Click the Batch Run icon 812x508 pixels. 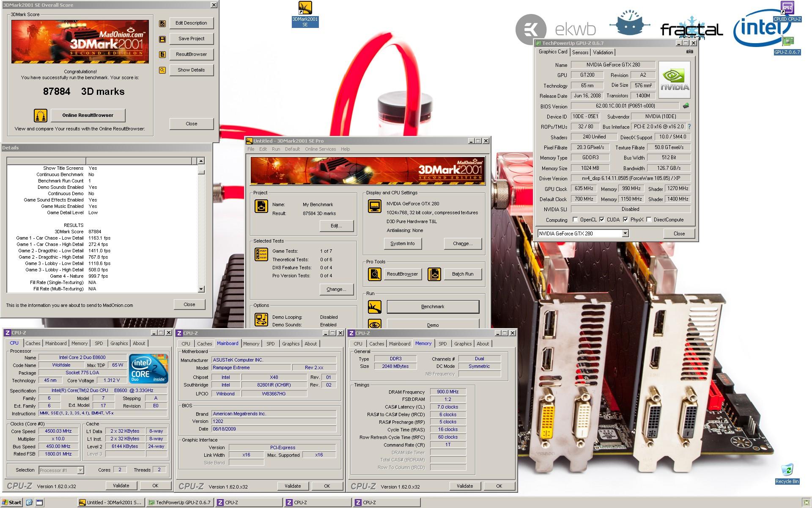434,274
